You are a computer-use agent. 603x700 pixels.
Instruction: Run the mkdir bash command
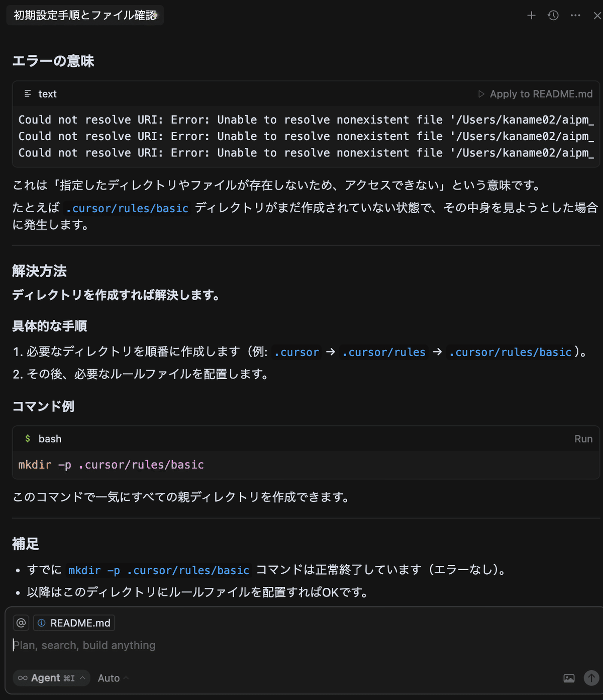(x=583, y=439)
